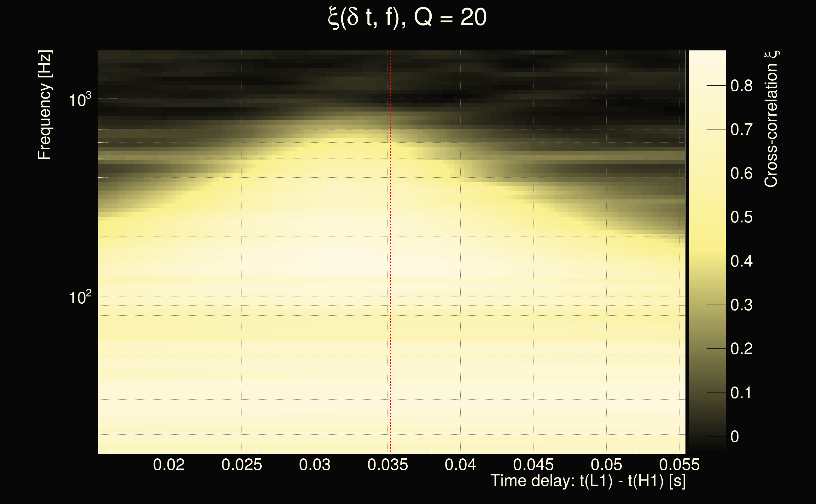Click the 0.03 x-axis tick label

[315, 465]
